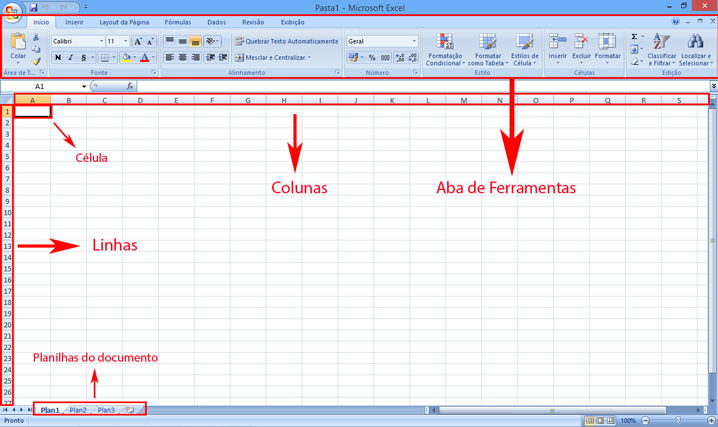Increase indent in alignment group

223,58
